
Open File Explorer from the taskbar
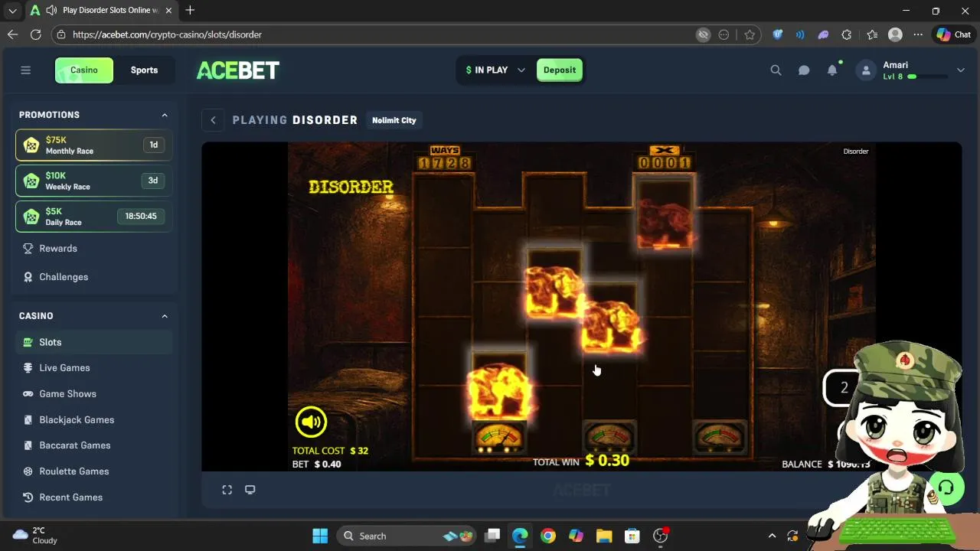(x=604, y=536)
